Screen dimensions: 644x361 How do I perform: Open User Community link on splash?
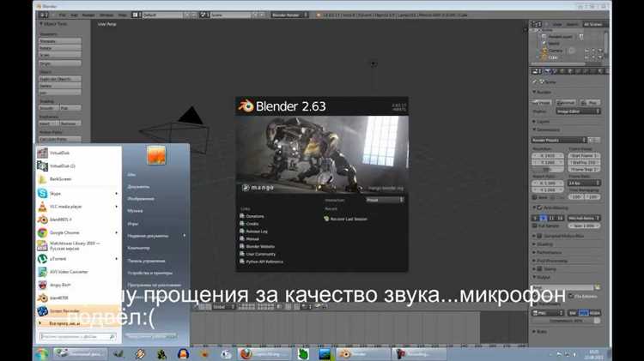click(x=260, y=254)
